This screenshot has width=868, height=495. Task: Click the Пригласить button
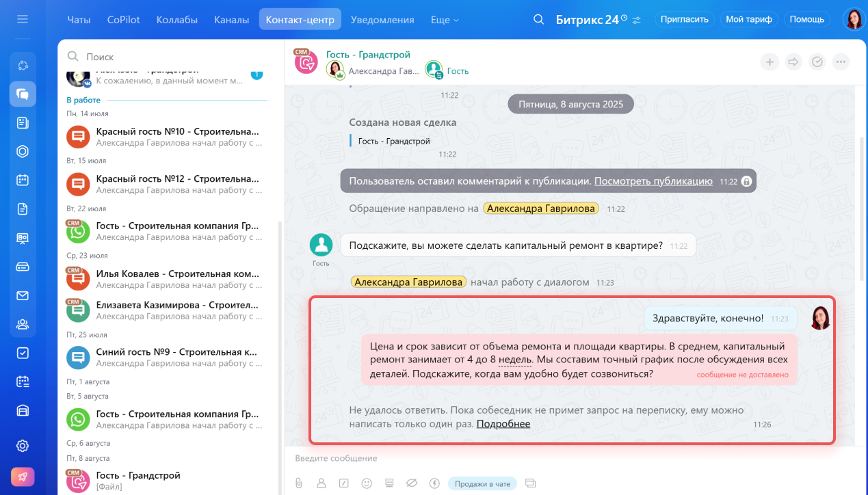click(685, 19)
